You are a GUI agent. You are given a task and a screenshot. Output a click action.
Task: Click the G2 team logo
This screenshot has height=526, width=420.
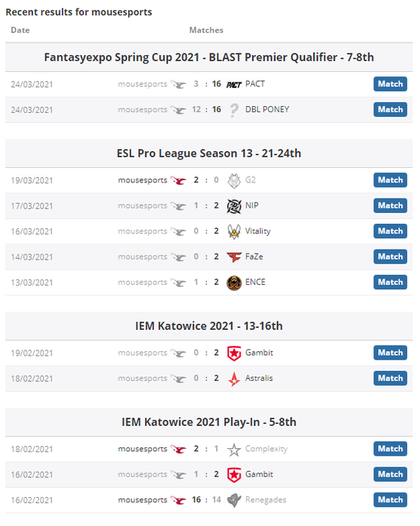234,181
